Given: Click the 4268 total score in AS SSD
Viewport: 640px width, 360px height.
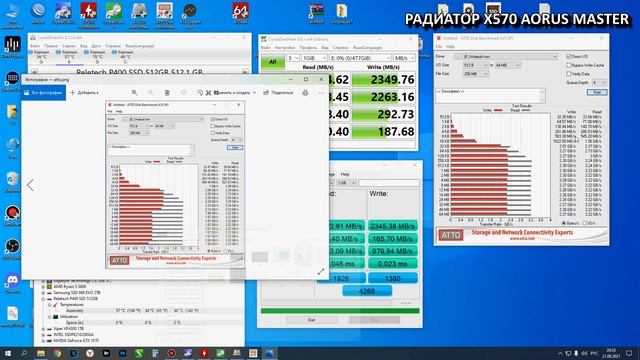Looking at the screenshot, I should pyautogui.click(x=367, y=291).
